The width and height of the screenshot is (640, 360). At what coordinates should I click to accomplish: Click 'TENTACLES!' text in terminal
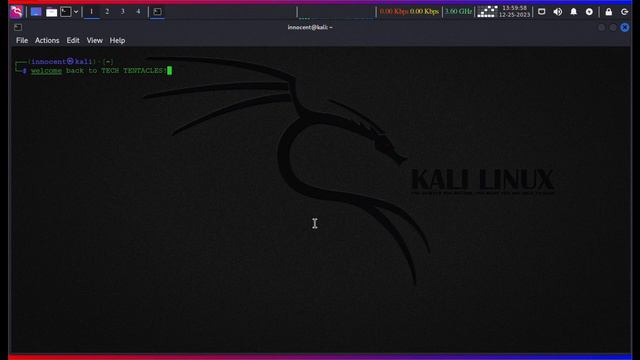coord(145,71)
